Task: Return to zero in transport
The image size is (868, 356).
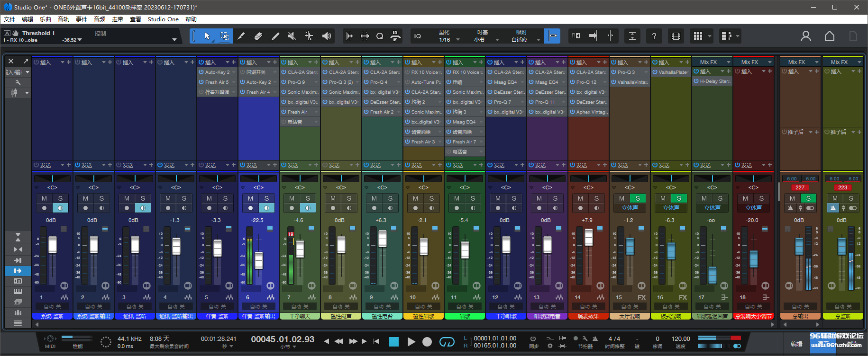Action: 376,341
